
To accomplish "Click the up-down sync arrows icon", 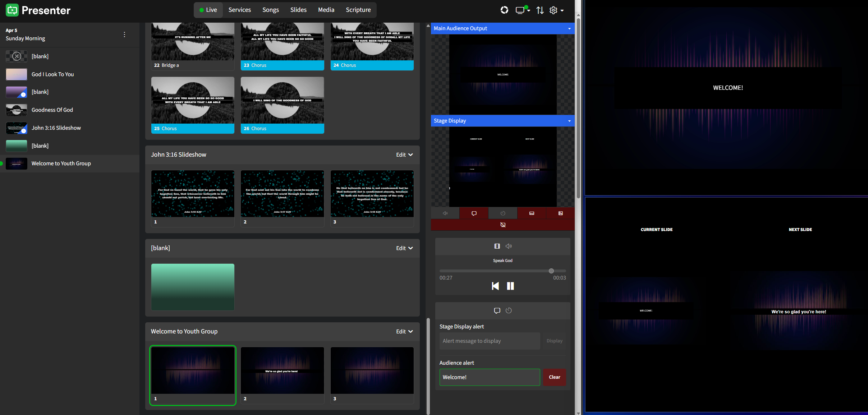I will click(x=540, y=10).
